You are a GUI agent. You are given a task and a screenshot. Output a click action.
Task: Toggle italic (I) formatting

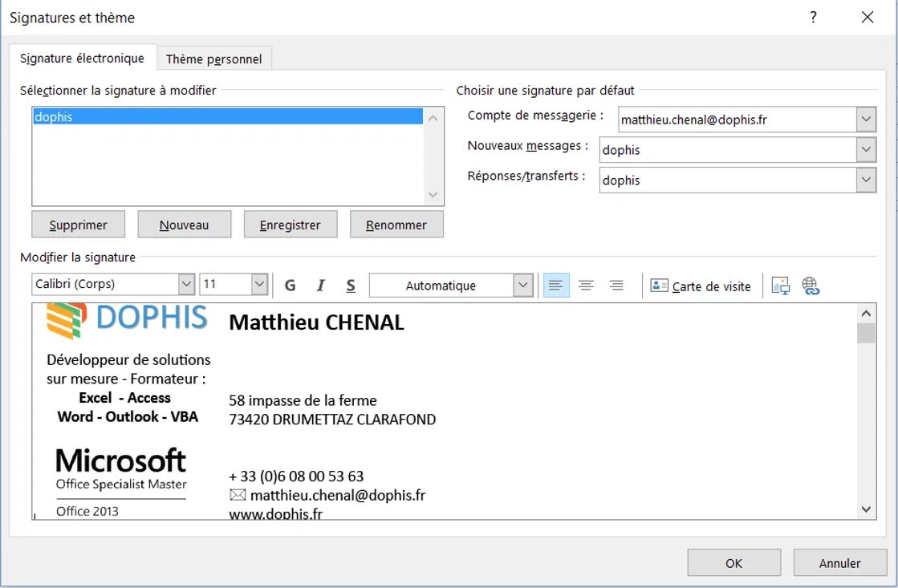(321, 285)
